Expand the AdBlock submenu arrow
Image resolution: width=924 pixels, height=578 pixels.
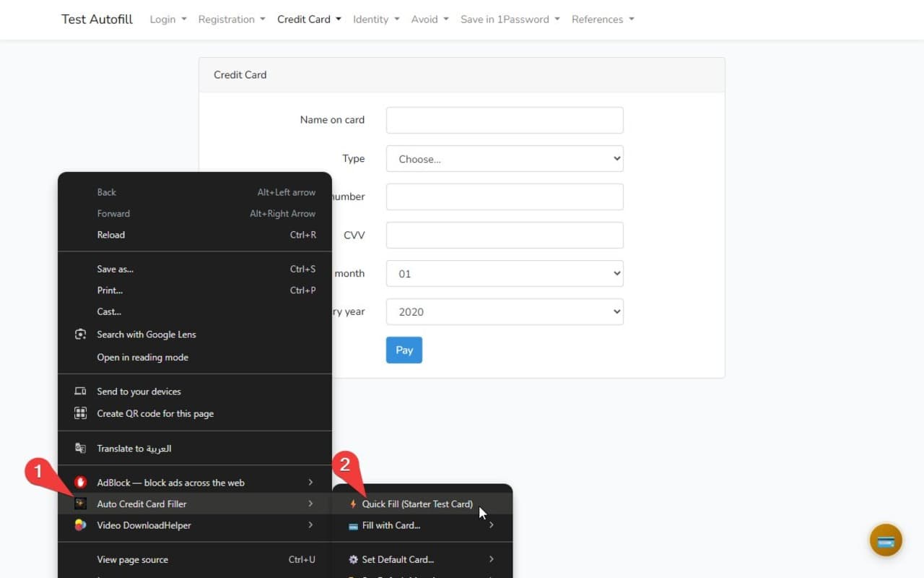[310, 483]
